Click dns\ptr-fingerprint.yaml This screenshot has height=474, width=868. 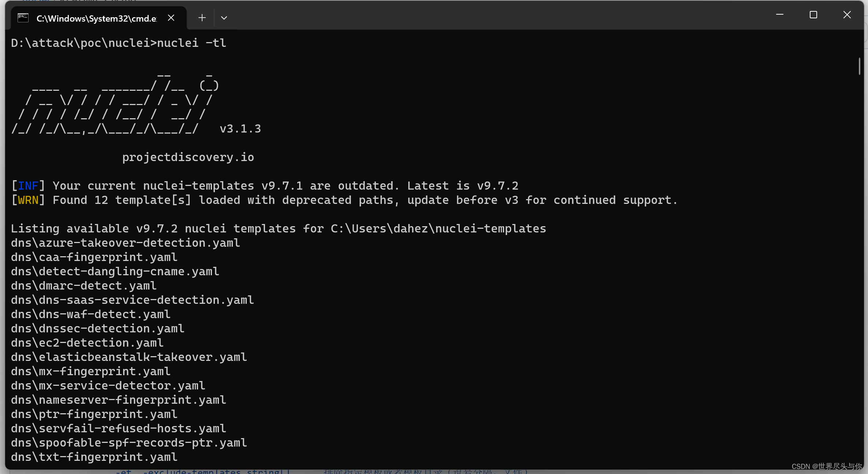tap(94, 414)
